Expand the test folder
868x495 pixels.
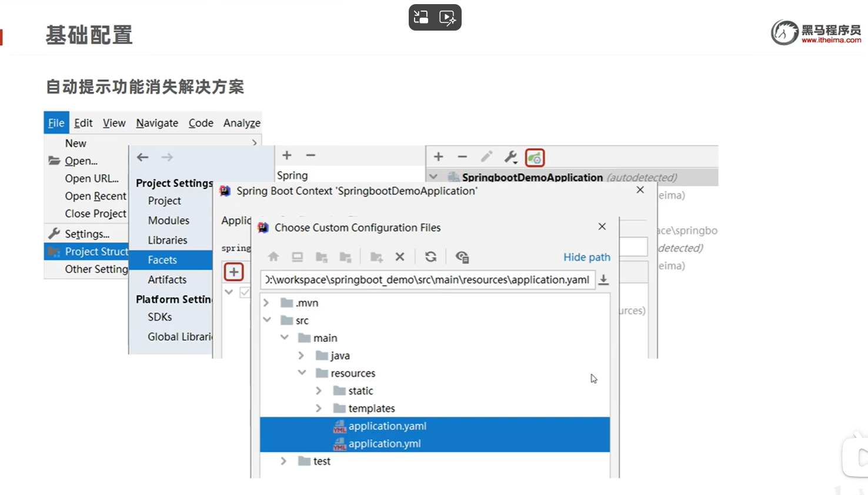point(284,461)
